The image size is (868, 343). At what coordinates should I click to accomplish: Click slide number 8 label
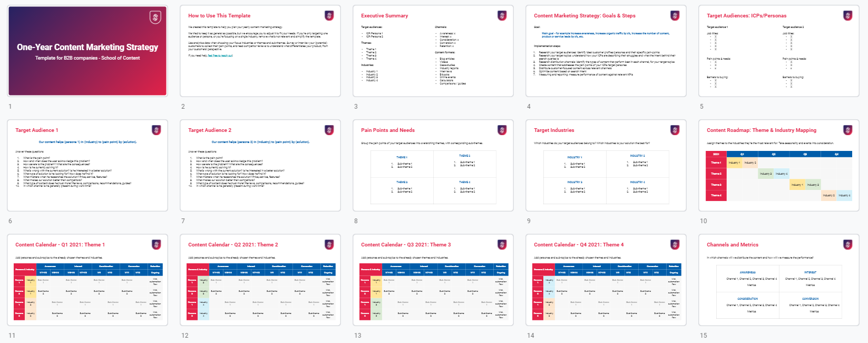(x=356, y=221)
